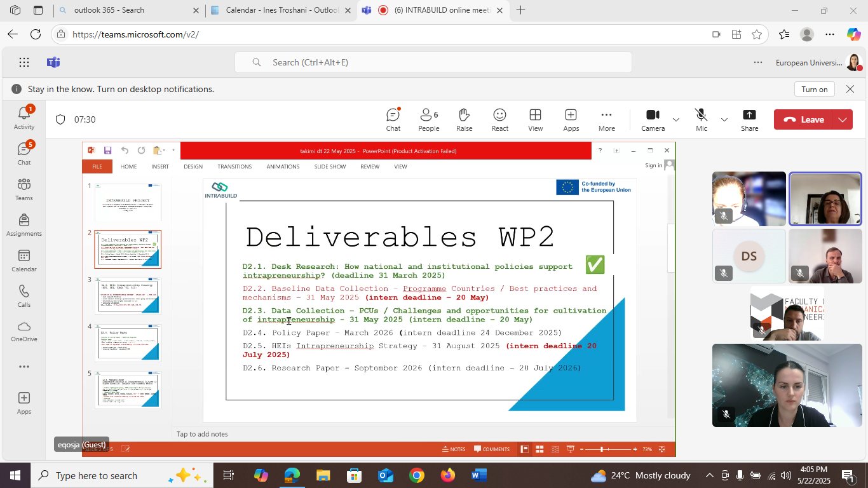The width and height of the screenshot is (868, 488).
Task: Open the View layout options
Action: (x=536, y=119)
